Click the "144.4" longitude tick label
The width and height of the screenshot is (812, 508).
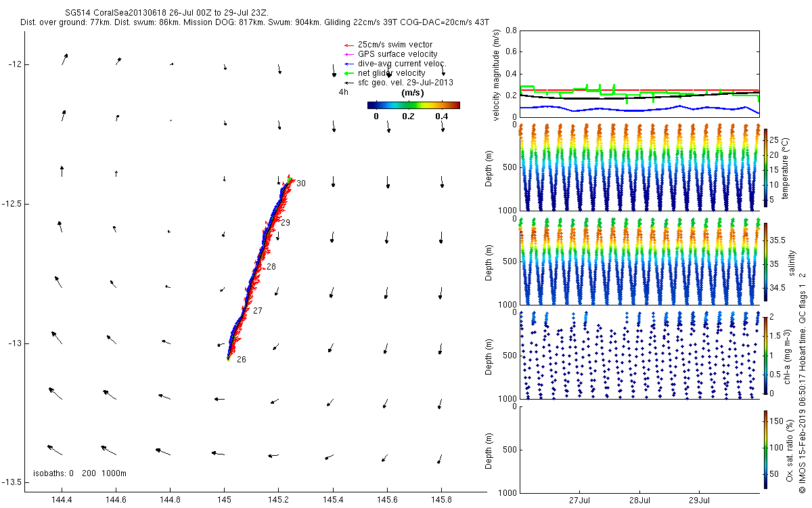[62, 501]
